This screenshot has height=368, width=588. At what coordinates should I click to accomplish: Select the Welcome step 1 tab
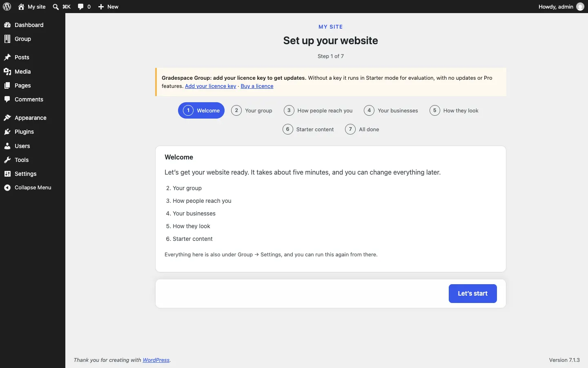click(201, 110)
